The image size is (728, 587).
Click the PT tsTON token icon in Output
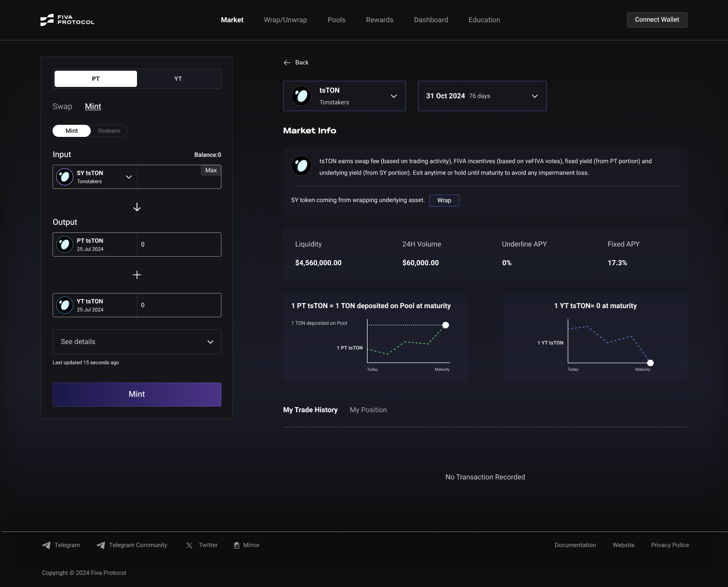tap(64, 244)
